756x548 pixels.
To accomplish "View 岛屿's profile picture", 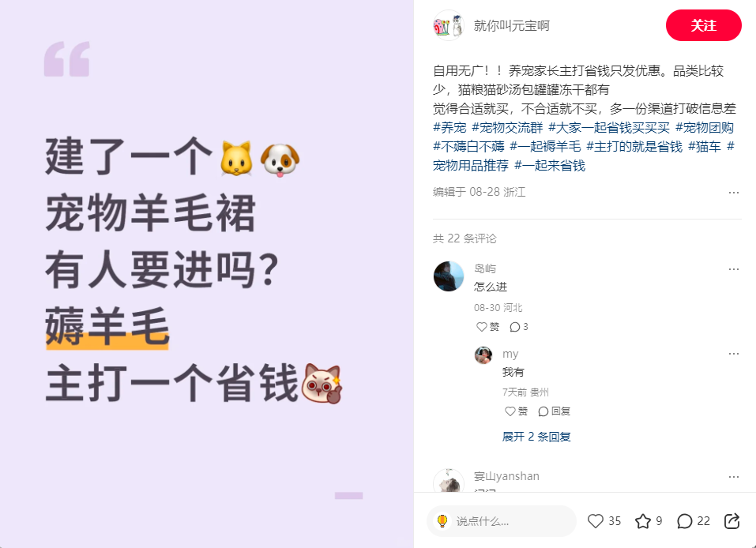I will pos(449,276).
